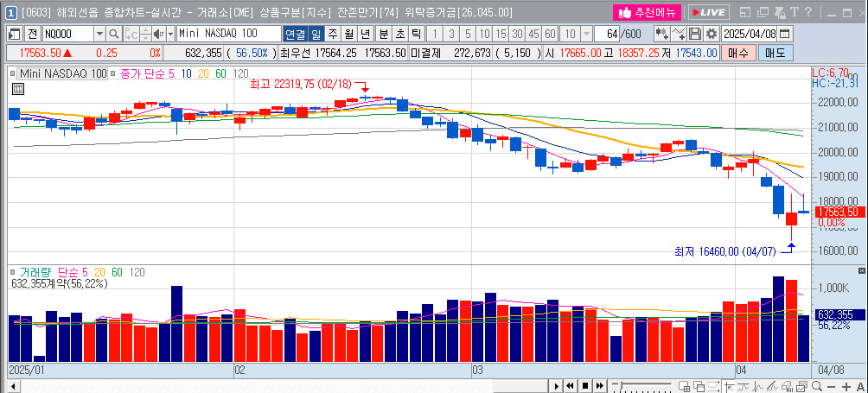Screen dimensions: 868x393
Task: Open the NQ000 symbol dropdown arrow
Action: coord(99,34)
